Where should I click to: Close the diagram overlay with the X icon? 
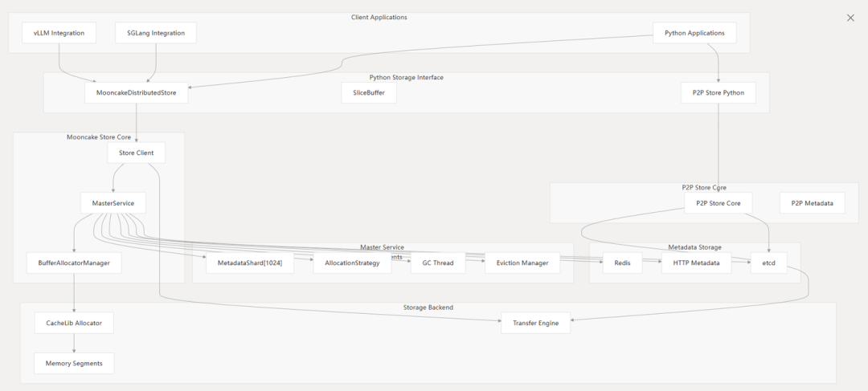tap(850, 18)
